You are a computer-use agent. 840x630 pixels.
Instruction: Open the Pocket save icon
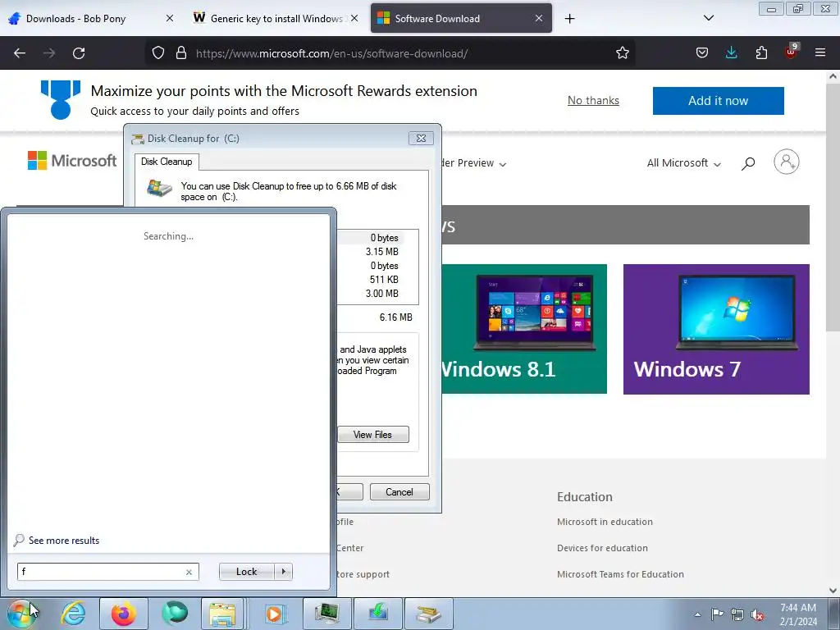pyautogui.click(x=702, y=52)
